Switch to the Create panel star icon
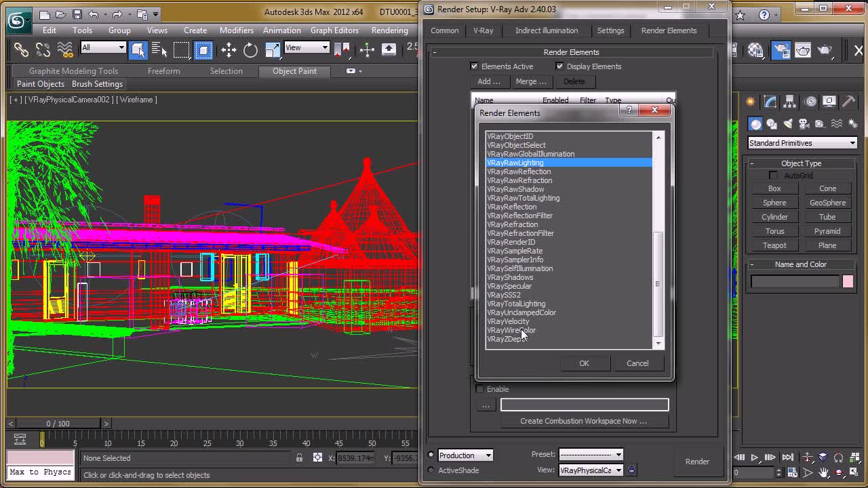 pyautogui.click(x=751, y=102)
